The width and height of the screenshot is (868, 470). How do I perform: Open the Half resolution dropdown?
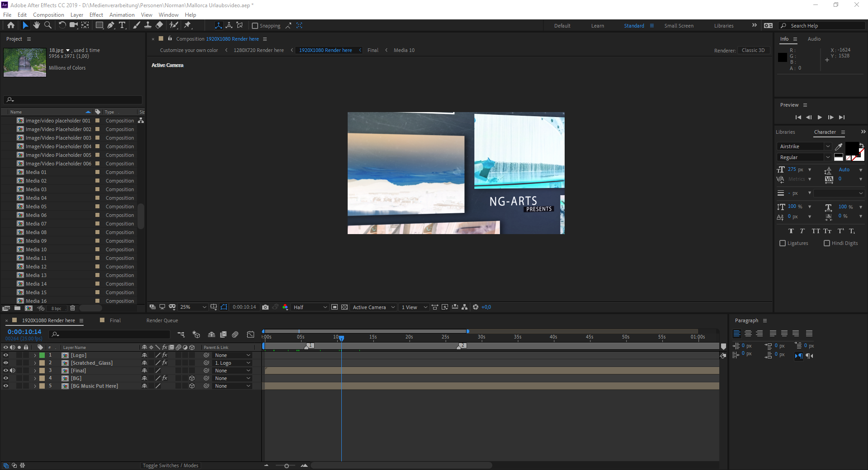[310, 307]
